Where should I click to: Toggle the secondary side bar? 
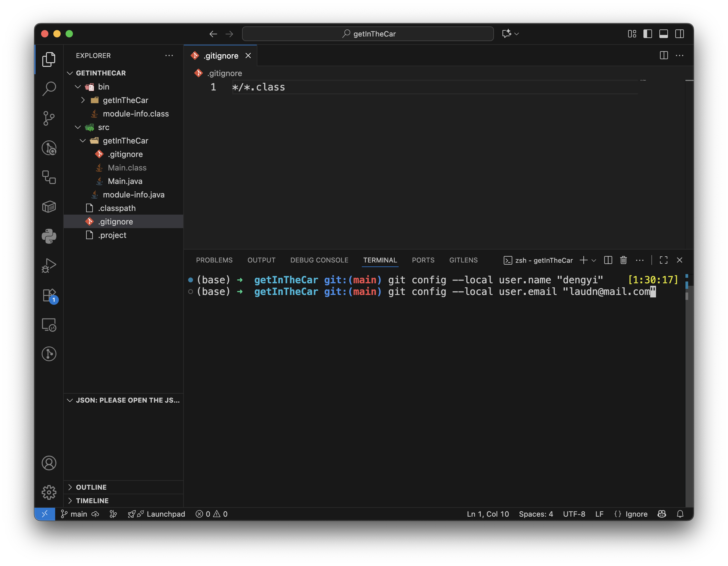pyautogui.click(x=679, y=34)
